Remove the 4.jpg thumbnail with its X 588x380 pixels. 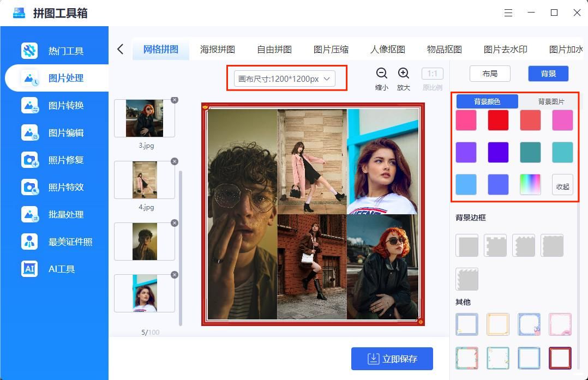[x=175, y=161]
